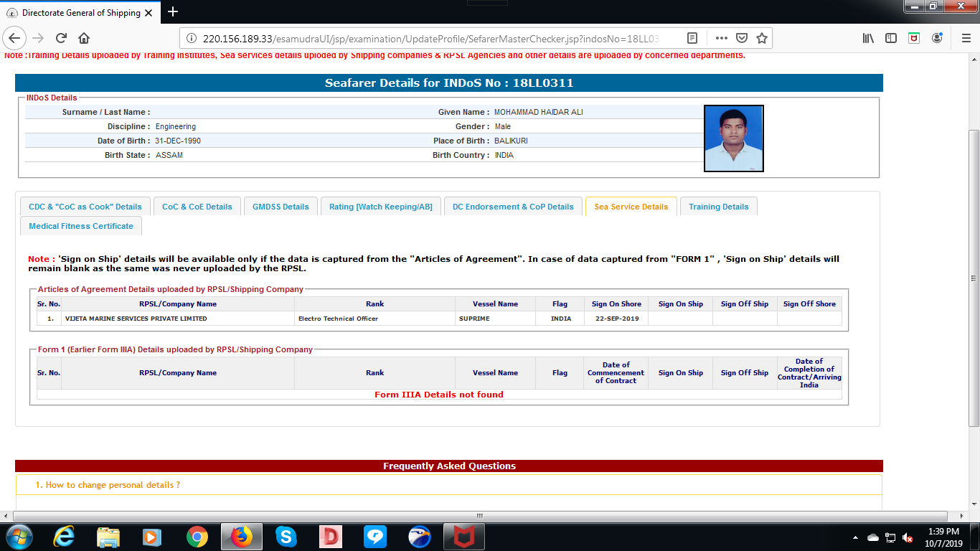Launch Google Chrome from the taskbar
This screenshot has height=551, width=980.
click(197, 536)
